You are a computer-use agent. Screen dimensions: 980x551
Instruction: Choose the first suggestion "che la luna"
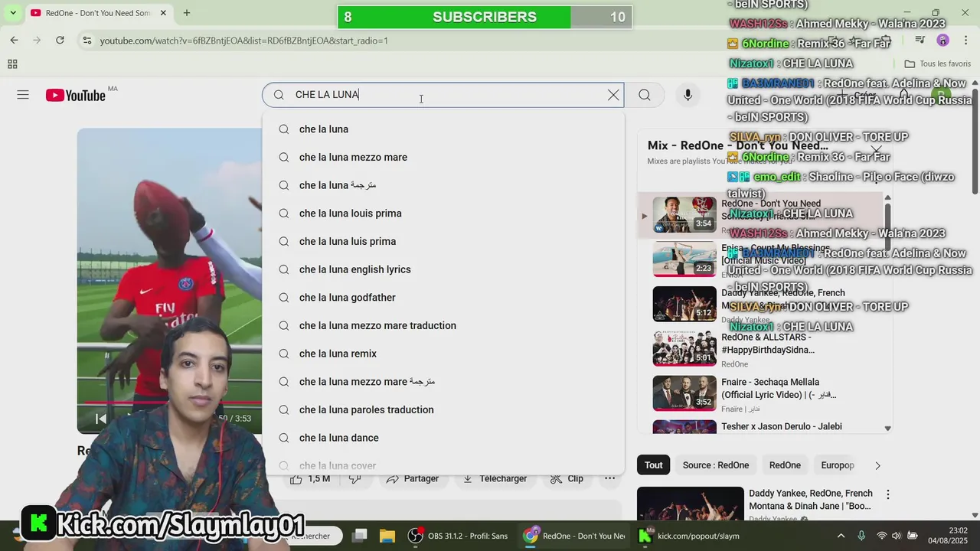pyautogui.click(x=443, y=129)
